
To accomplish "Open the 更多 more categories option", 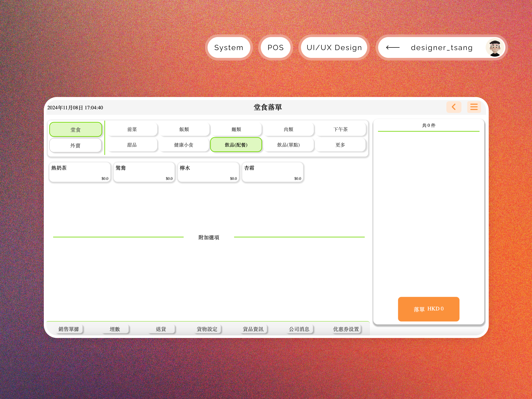I will coord(341,145).
